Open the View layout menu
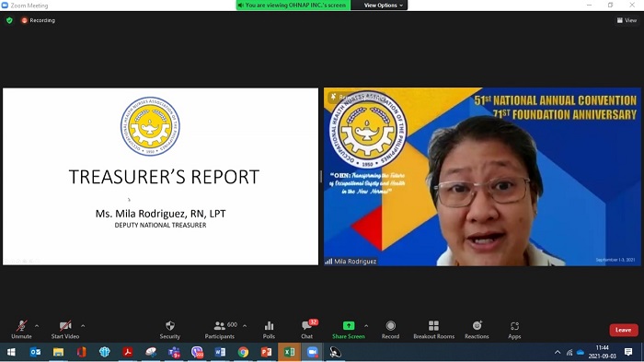The width and height of the screenshot is (644, 362). tap(627, 20)
